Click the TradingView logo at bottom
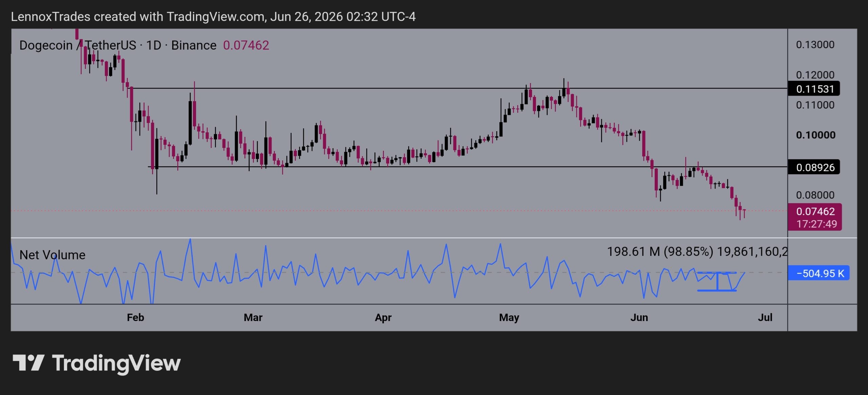 click(97, 363)
